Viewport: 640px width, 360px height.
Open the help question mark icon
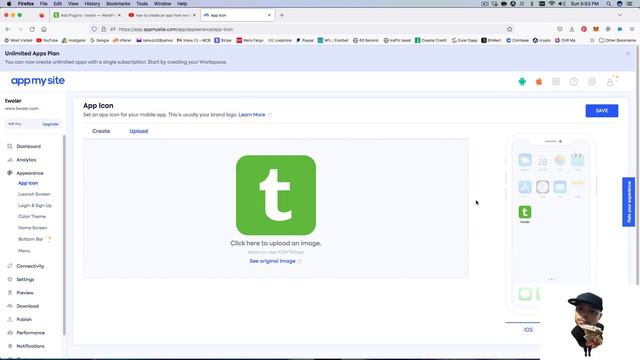pyautogui.click(x=574, y=82)
